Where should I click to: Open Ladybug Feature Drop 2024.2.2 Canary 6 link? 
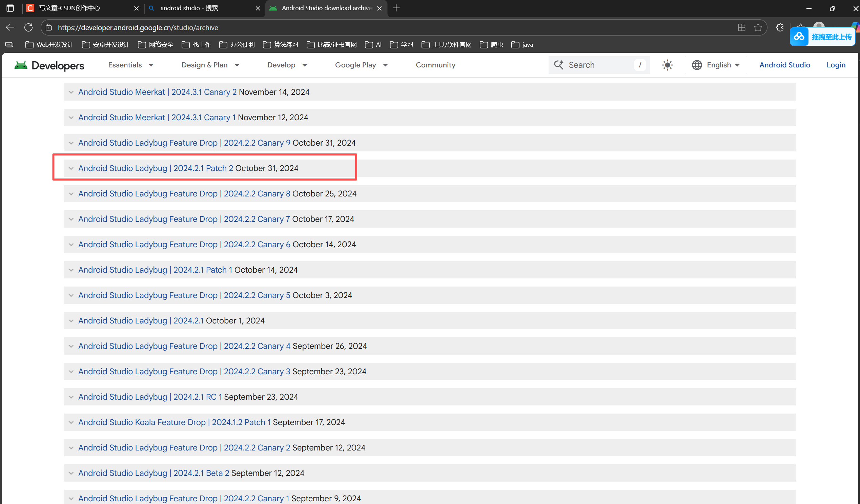(184, 245)
